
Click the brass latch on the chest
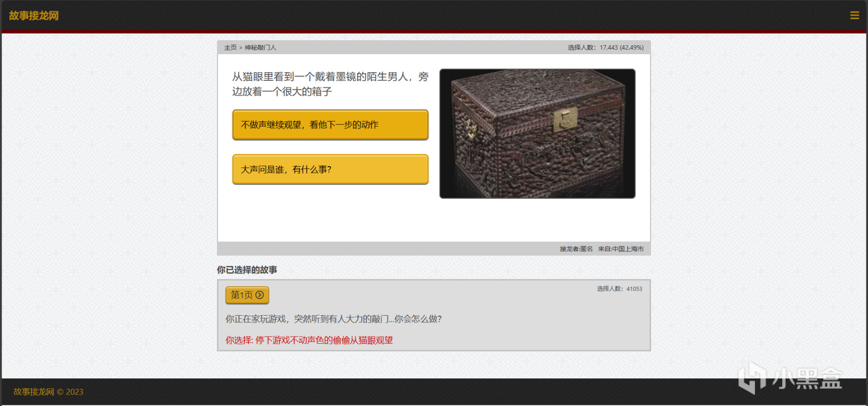[566, 119]
